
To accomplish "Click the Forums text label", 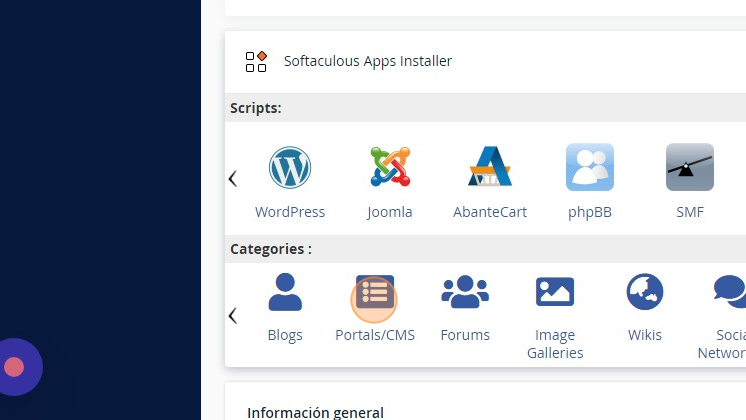I will click(465, 335).
